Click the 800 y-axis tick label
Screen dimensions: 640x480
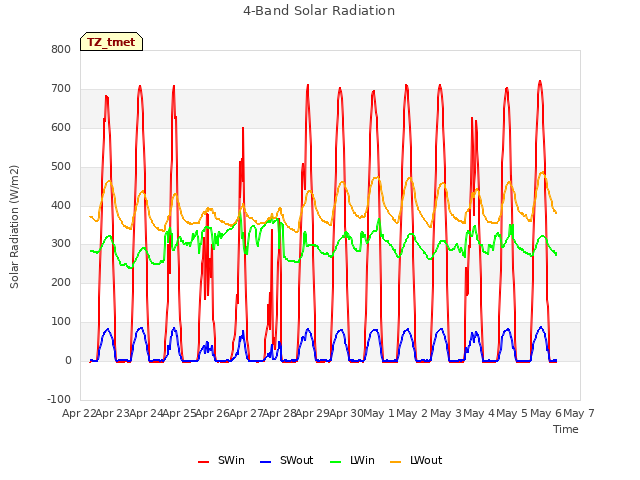click(61, 50)
